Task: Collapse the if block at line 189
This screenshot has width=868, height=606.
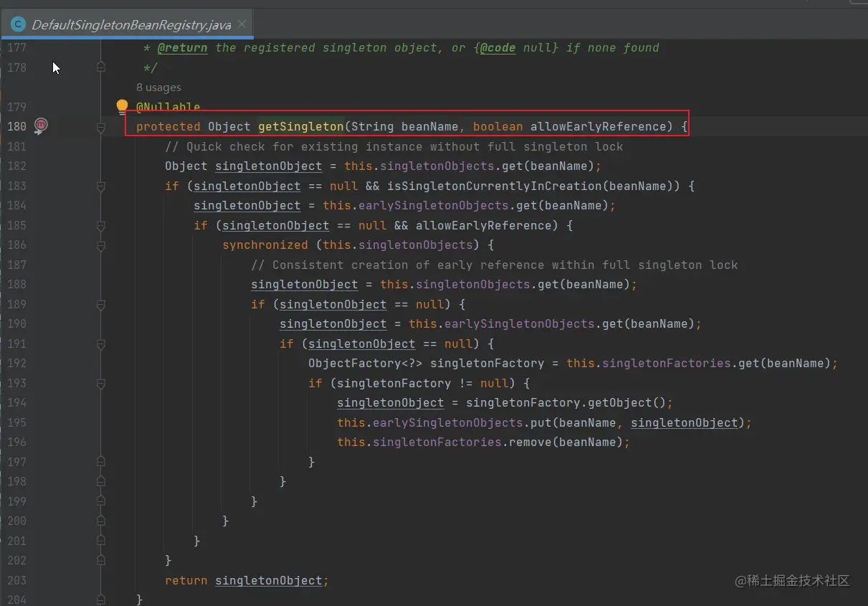Action: click(101, 305)
